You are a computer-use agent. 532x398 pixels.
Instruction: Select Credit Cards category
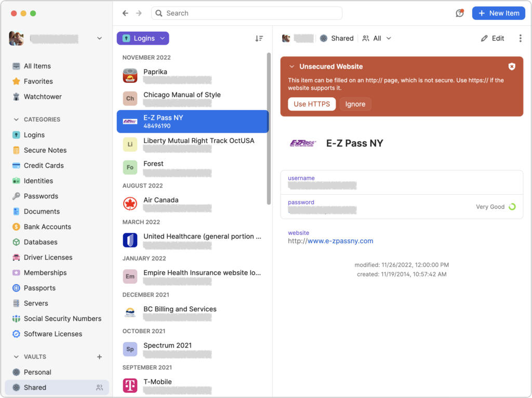pos(44,166)
